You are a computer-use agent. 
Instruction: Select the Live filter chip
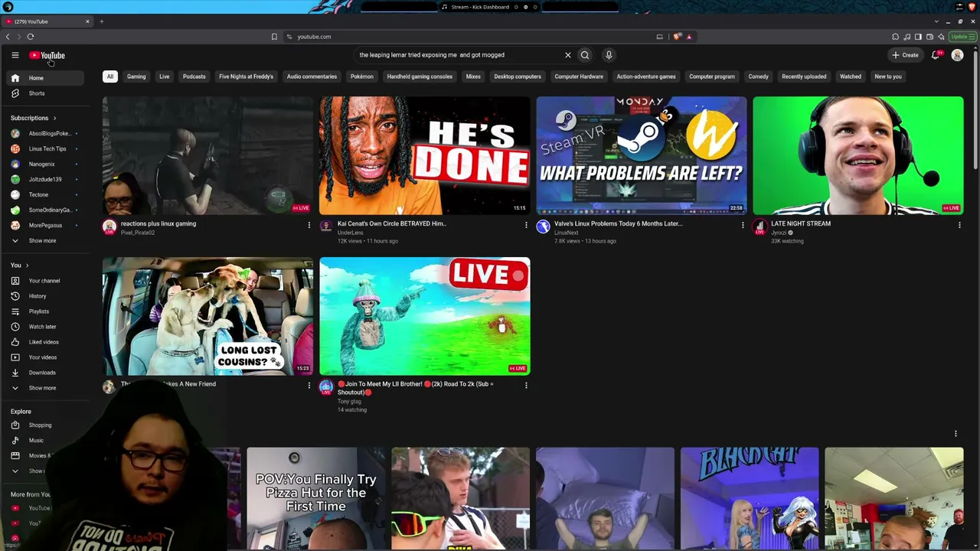(164, 77)
